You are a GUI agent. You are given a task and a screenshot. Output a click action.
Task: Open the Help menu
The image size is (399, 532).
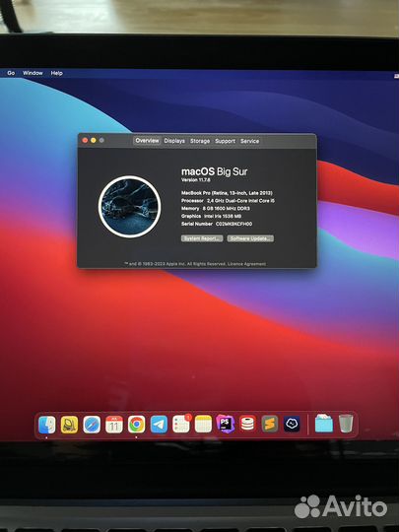[57, 73]
